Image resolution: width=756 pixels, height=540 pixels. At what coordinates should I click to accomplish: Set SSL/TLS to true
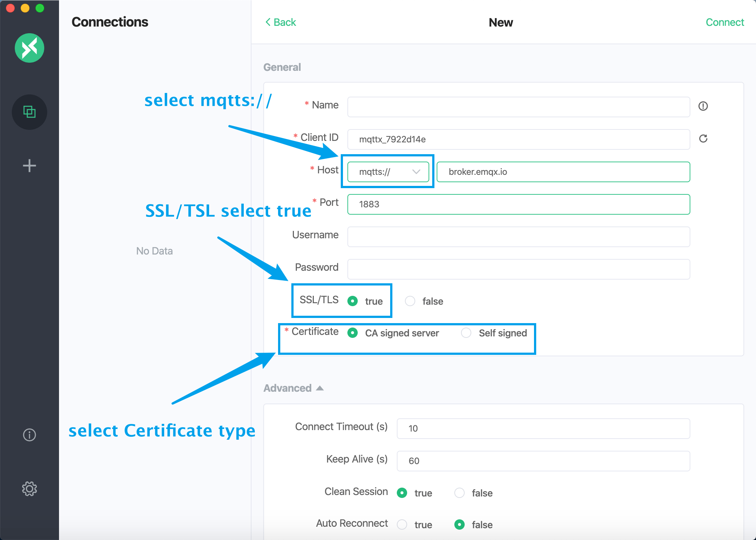353,301
